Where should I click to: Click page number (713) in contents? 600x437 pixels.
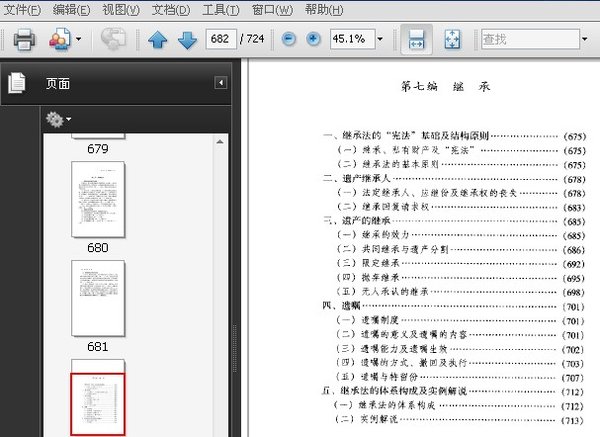tap(572, 421)
